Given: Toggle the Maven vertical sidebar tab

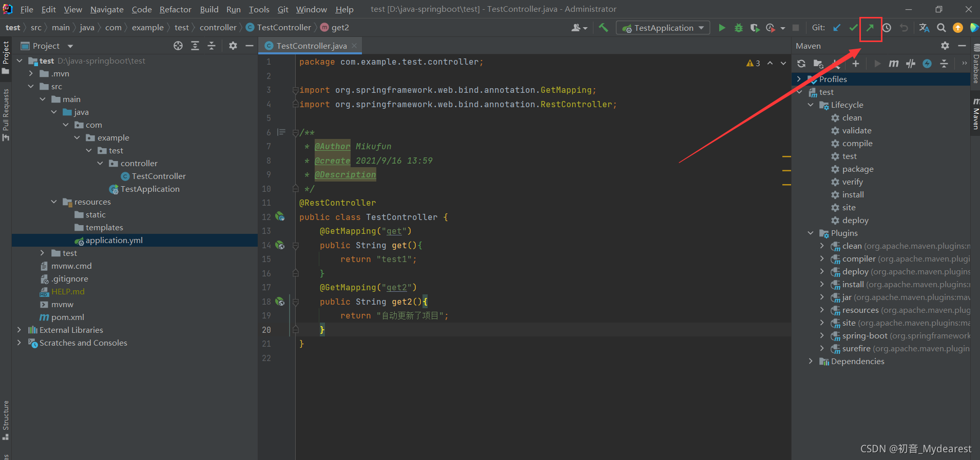Looking at the screenshot, I should point(976,114).
